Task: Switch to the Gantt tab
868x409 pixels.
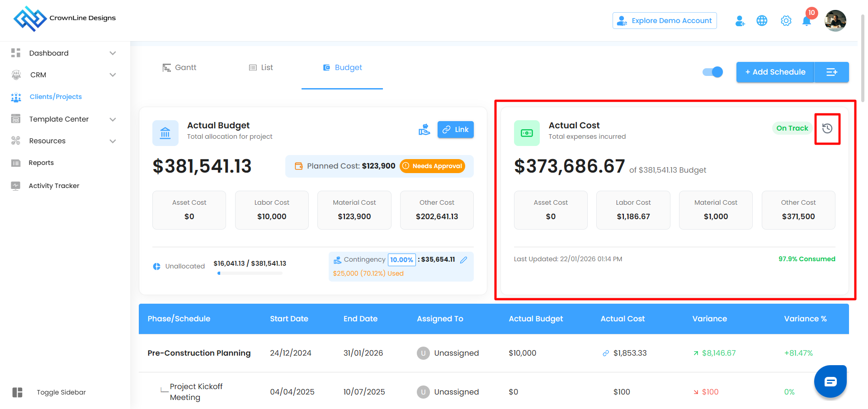Action: point(179,68)
